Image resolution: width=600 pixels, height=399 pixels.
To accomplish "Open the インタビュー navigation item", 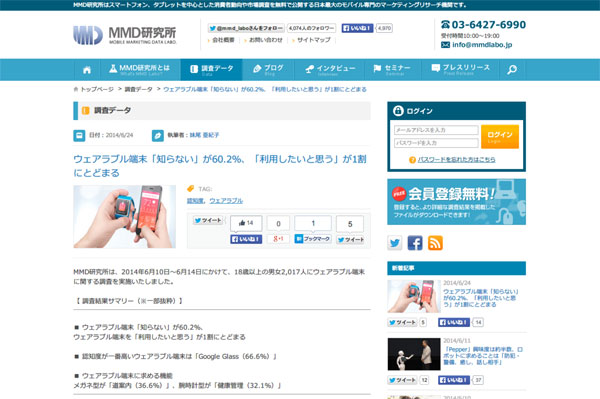I will coord(330,70).
